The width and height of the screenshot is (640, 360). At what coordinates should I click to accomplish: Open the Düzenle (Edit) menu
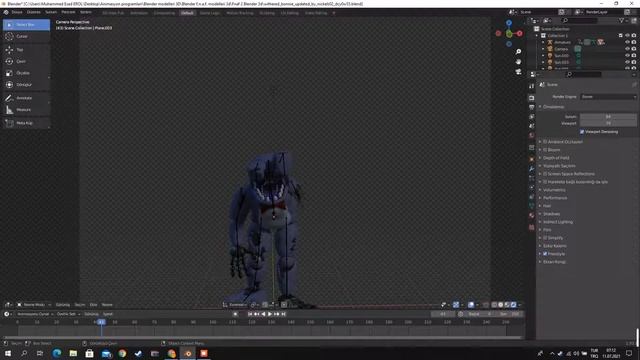(33, 12)
